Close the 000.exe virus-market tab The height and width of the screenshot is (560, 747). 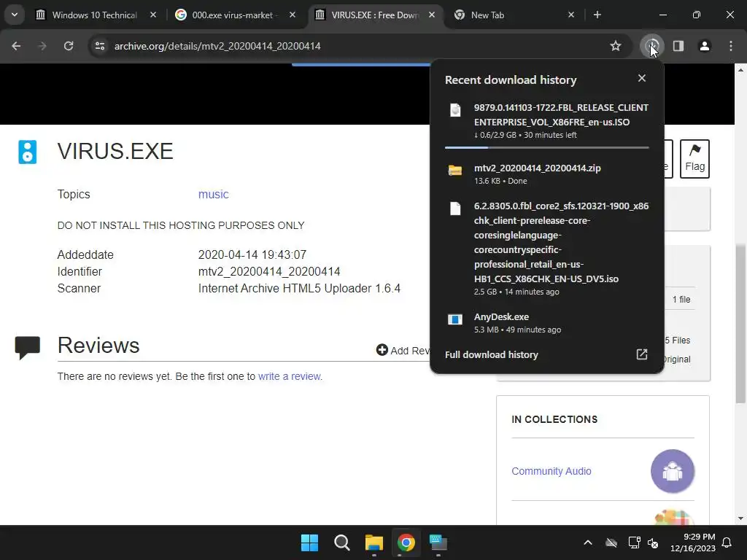(x=292, y=15)
